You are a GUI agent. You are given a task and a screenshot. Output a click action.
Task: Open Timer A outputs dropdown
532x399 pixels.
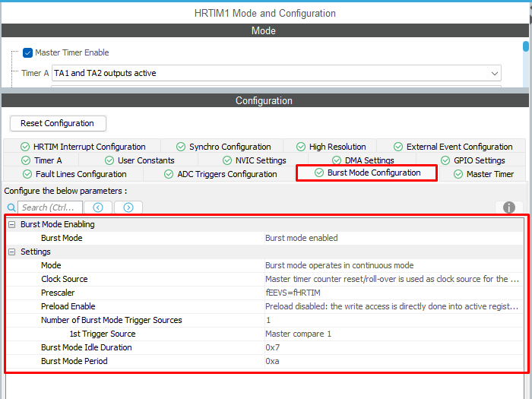tap(276, 73)
